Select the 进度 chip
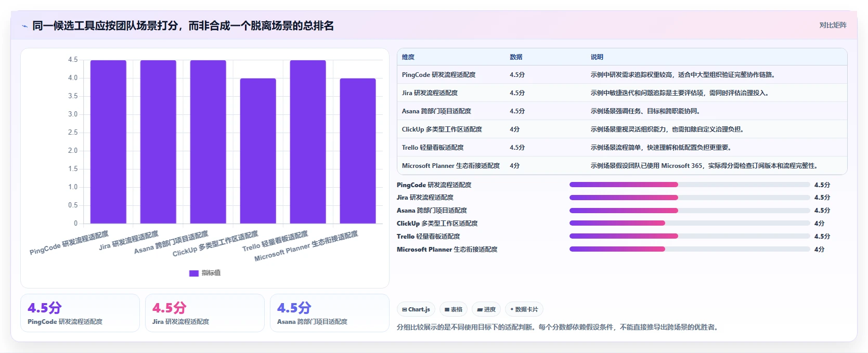 tap(486, 309)
